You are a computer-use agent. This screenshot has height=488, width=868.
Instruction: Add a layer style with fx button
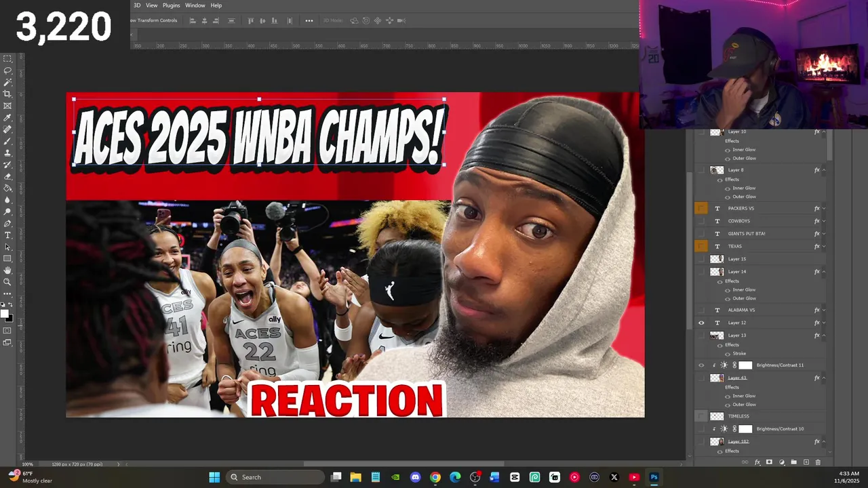point(757,462)
